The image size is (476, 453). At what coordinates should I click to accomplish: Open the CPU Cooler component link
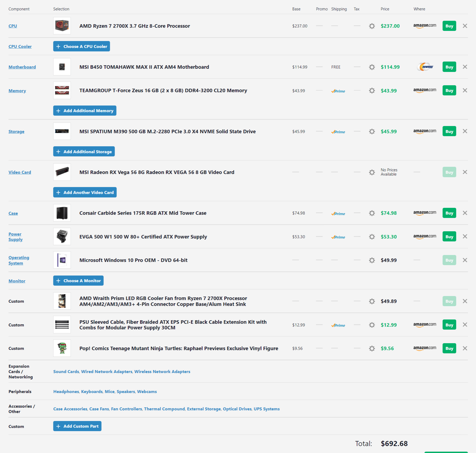tap(20, 47)
